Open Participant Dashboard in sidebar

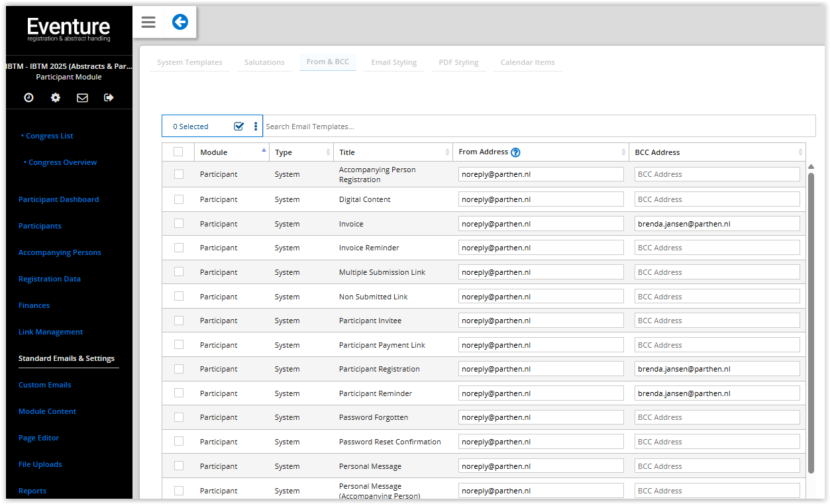click(x=59, y=199)
